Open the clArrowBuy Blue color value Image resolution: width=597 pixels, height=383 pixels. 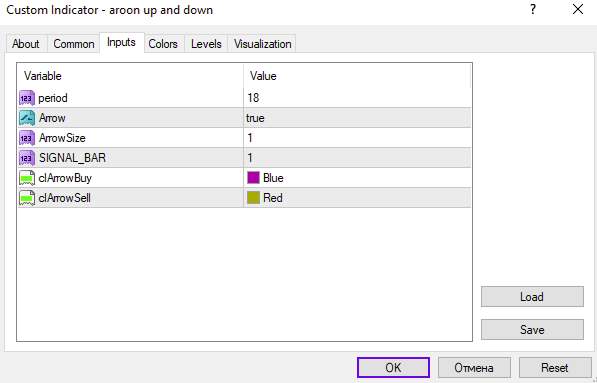coord(357,178)
